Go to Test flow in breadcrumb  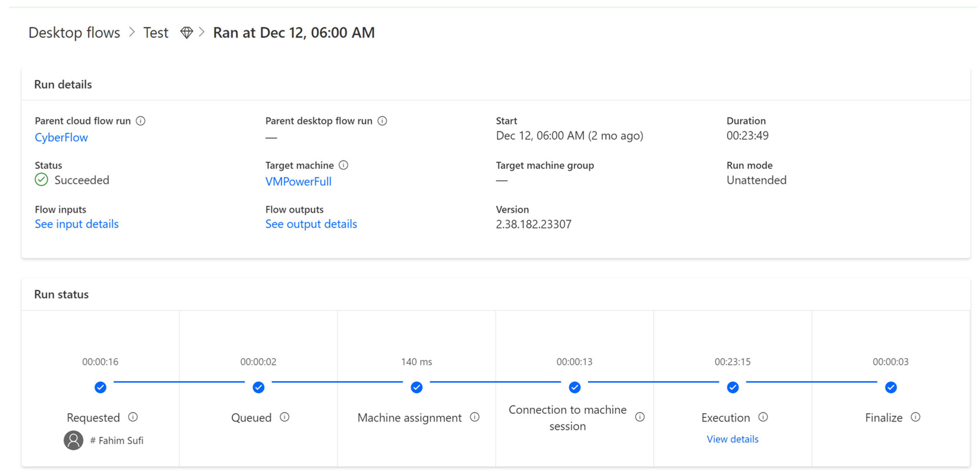coord(156,32)
